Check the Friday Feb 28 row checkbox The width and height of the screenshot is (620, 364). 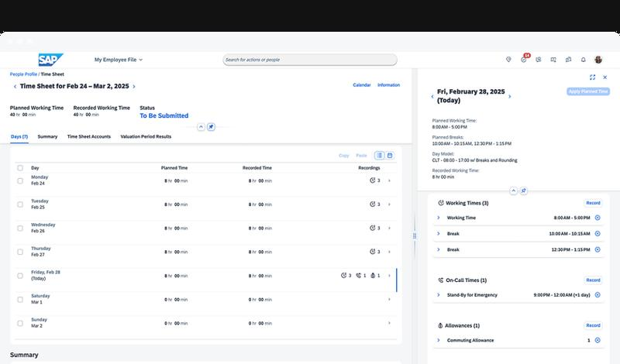coord(20,276)
